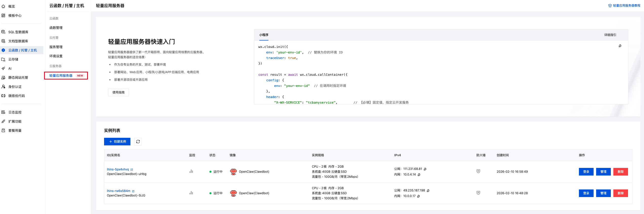Open 轻量应用服务器 in the submenu

61,76
